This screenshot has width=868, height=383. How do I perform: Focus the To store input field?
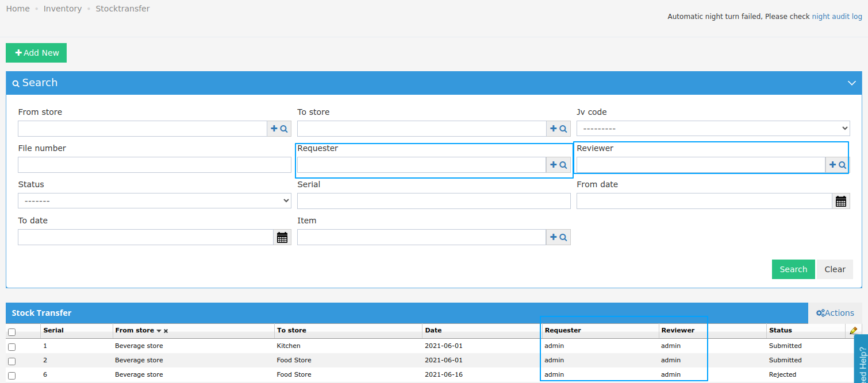click(422, 129)
